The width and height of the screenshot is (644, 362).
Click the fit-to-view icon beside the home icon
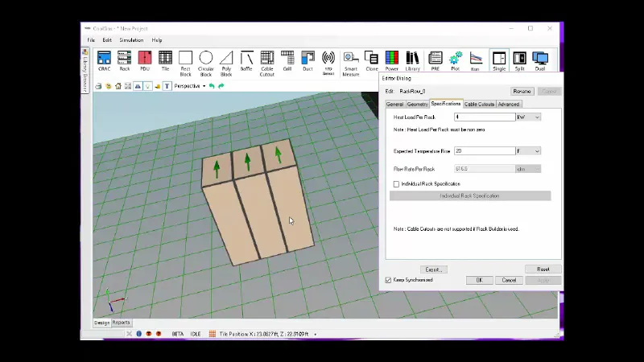pyautogui.click(x=128, y=86)
